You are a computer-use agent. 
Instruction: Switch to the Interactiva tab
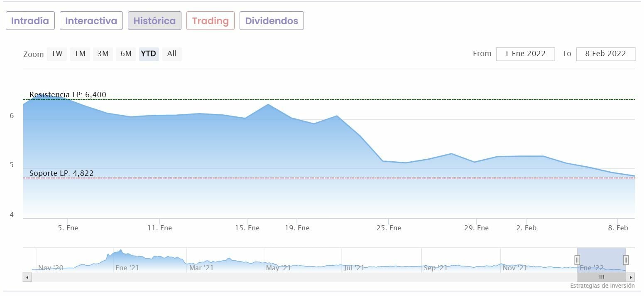pyautogui.click(x=91, y=21)
